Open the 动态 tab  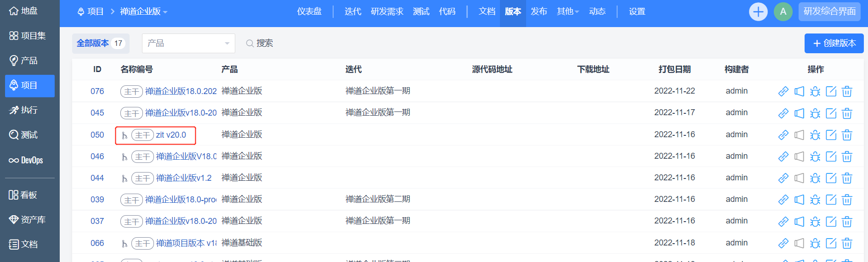(x=597, y=11)
